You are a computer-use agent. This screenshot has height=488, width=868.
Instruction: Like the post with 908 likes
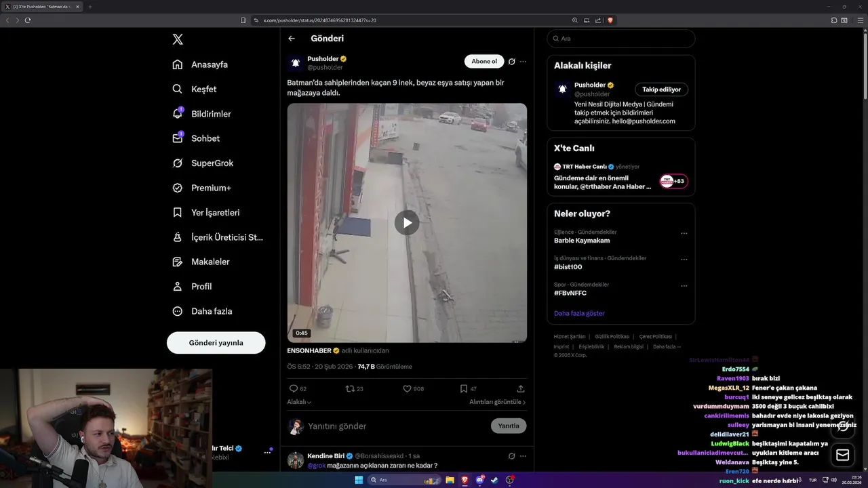(x=414, y=388)
